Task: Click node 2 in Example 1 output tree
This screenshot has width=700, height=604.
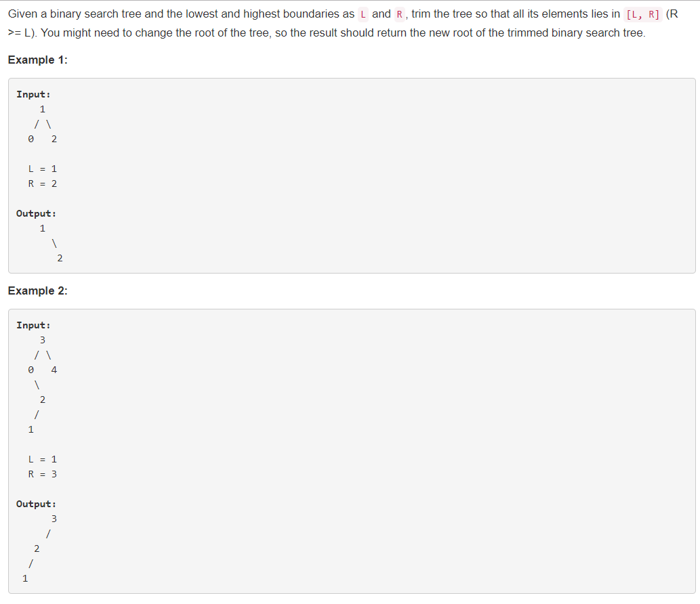Action: (x=60, y=258)
